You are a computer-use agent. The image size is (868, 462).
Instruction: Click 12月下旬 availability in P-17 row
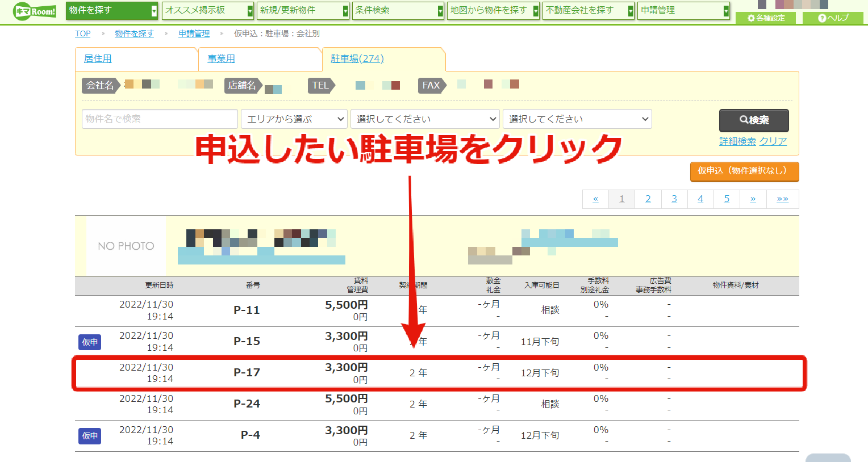tap(540, 373)
